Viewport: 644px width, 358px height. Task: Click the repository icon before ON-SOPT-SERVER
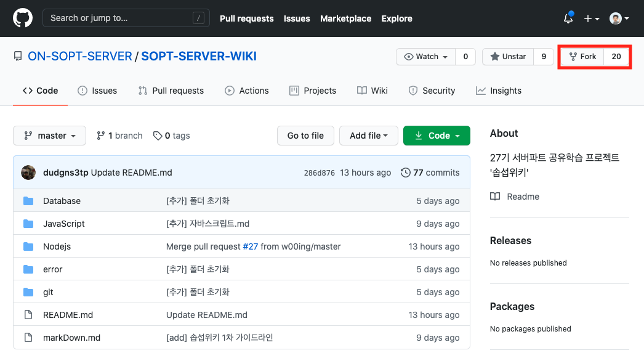tap(18, 56)
